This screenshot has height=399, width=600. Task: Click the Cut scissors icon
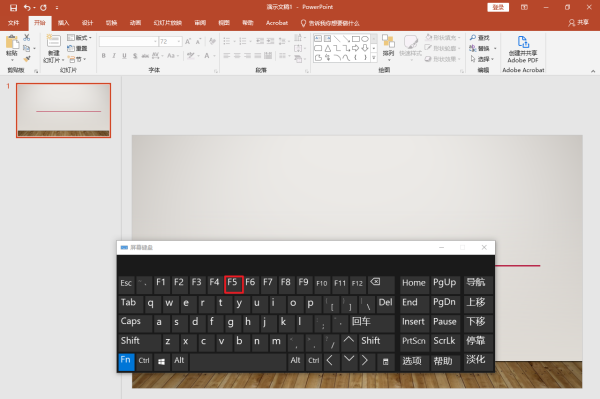tap(26, 37)
